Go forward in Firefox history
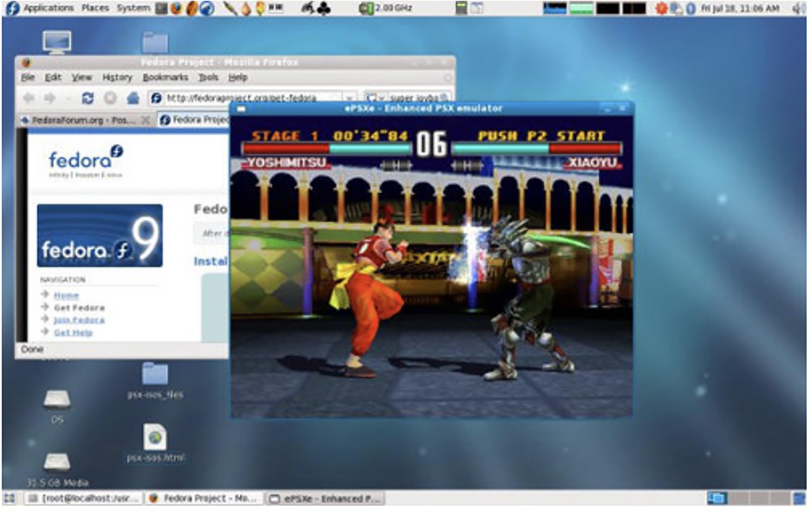Viewport: 812px width, 512px height. click(x=50, y=98)
